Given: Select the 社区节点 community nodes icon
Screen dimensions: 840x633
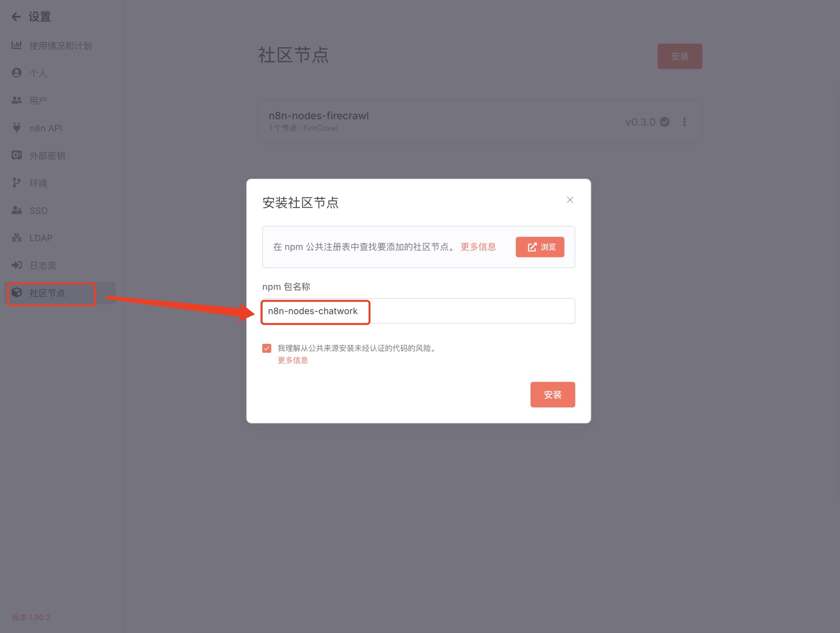Looking at the screenshot, I should pos(17,293).
